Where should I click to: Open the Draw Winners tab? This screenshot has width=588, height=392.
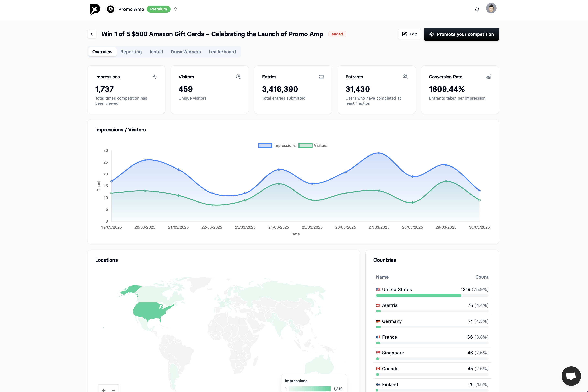pyautogui.click(x=186, y=52)
